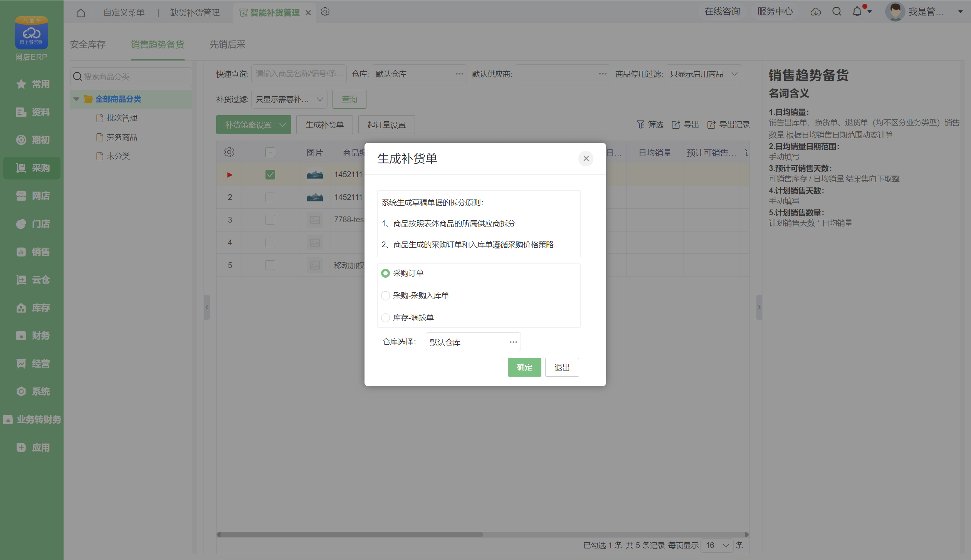Select the 库存-调拨单 radio option
971x560 pixels.
click(x=385, y=318)
